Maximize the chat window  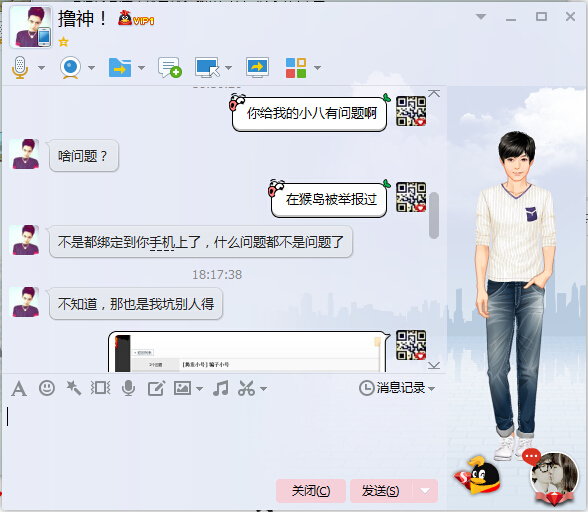pos(541,17)
